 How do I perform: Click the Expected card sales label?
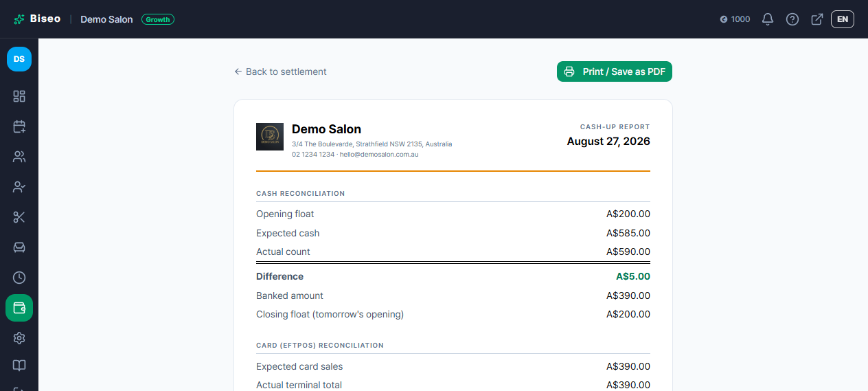(299, 366)
